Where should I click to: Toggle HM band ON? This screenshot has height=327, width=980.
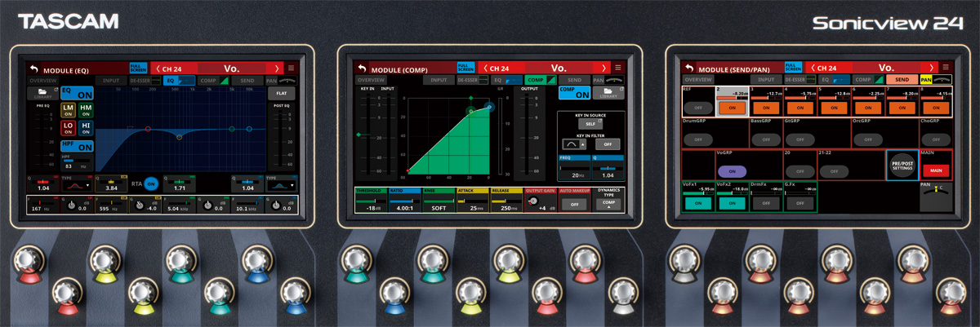click(x=86, y=111)
